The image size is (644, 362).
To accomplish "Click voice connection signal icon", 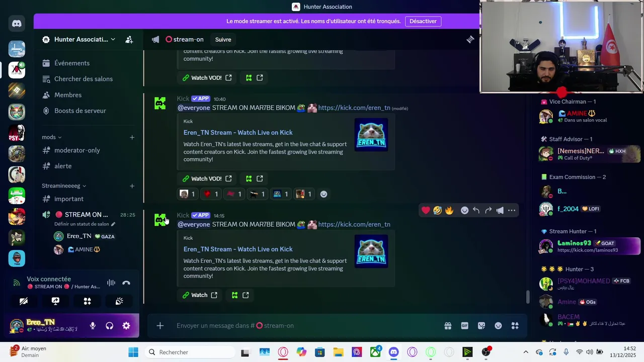I will point(17,283).
